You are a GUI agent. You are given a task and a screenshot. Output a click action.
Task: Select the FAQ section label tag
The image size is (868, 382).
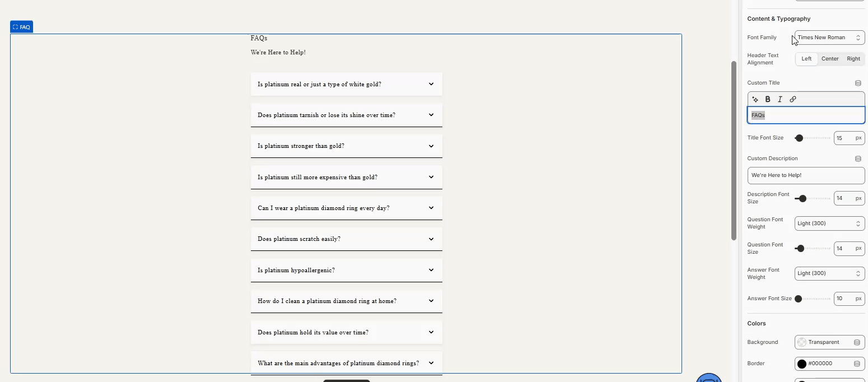click(22, 27)
